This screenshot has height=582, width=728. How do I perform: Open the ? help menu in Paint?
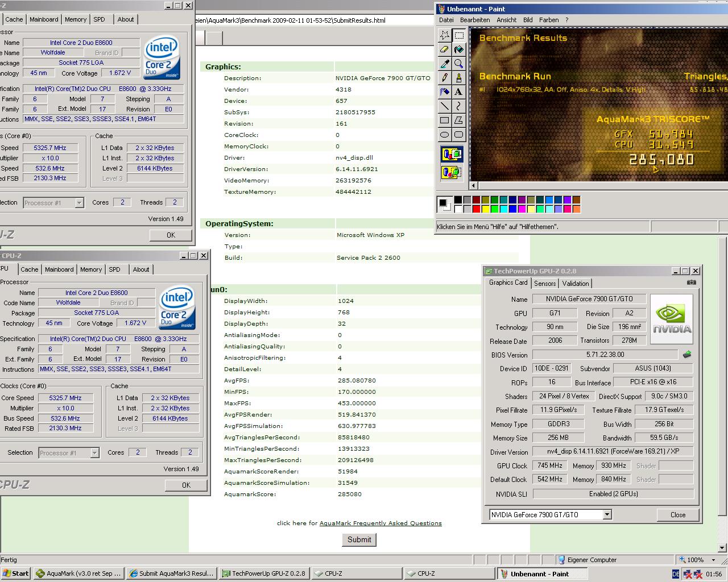[566, 20]
